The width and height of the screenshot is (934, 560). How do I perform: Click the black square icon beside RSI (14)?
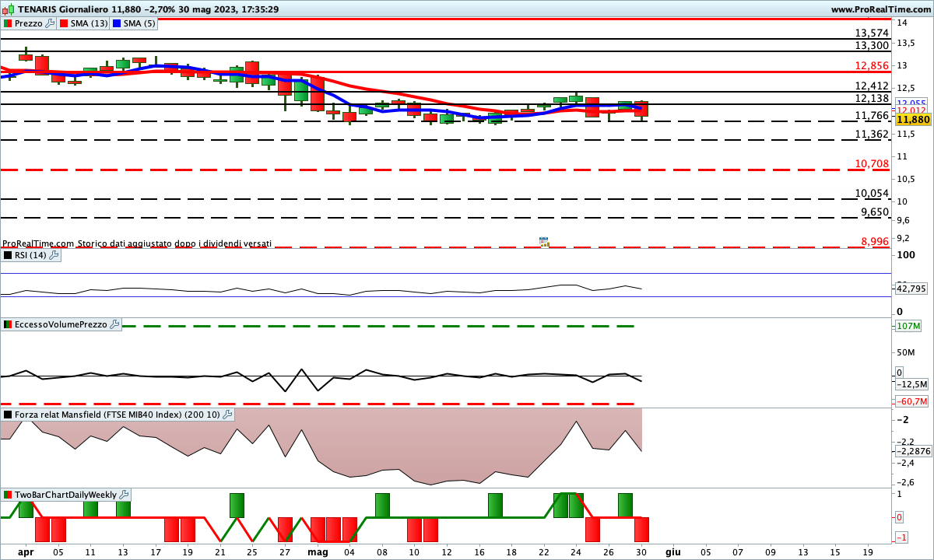click(8, 254)
